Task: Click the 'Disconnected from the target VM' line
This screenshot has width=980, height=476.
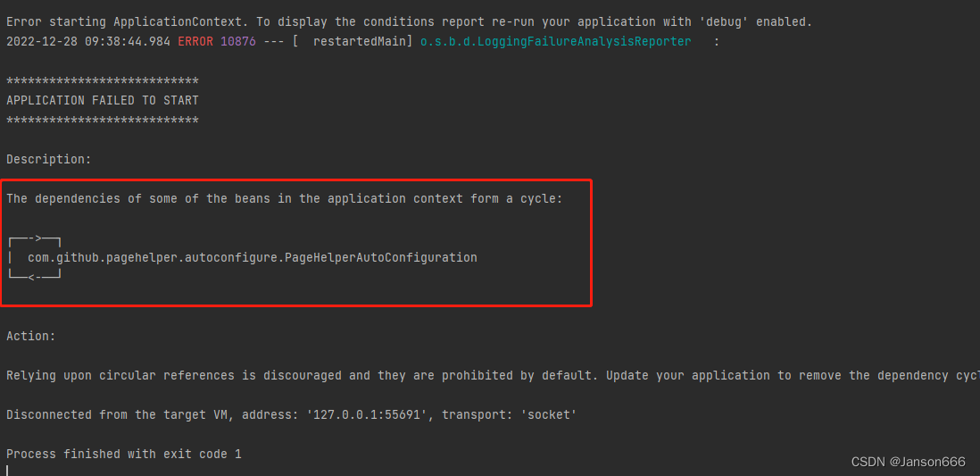Action: [x=292, y=414]
